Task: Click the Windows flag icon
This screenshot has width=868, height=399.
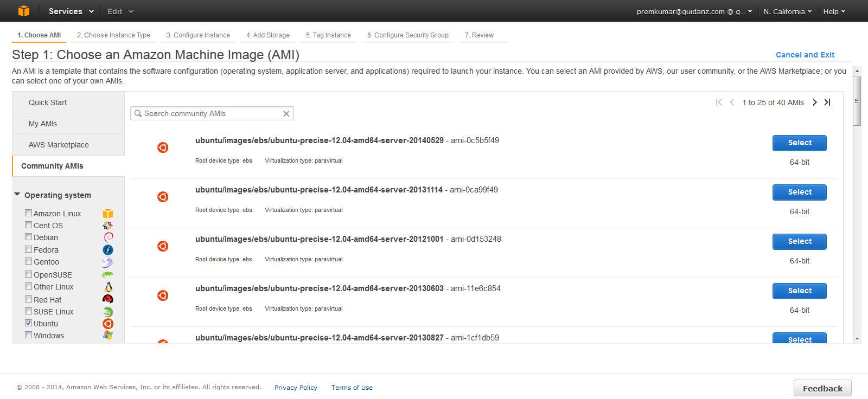Action: tap(108, 335)
